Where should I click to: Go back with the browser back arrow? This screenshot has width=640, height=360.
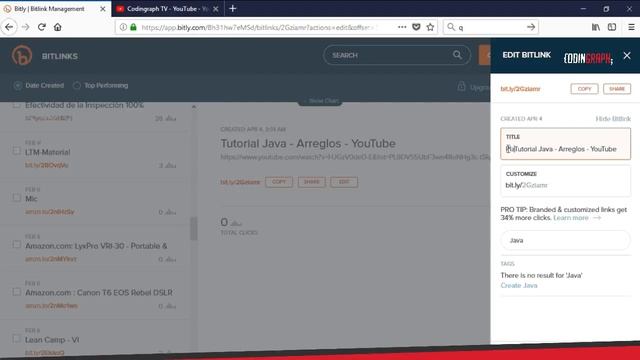point(9,27)
